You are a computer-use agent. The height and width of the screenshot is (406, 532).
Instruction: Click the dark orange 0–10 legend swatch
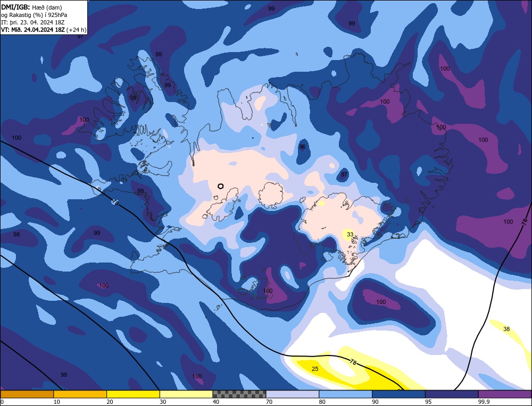click(x=27, y=394)
